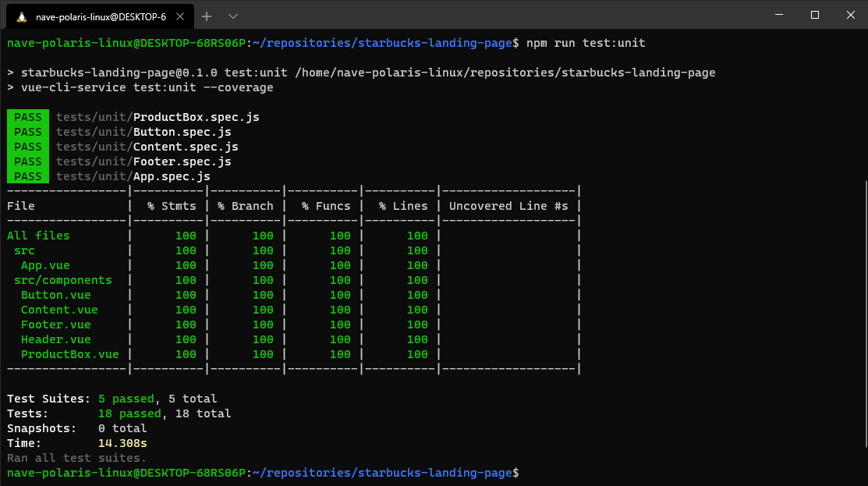868x486 pixels.
Task: Click the '18 passed' tests result
Action: click(129, 413)
